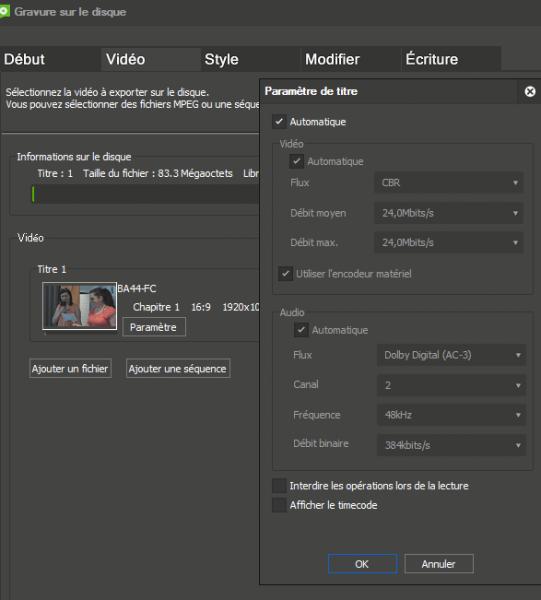Open the Débit max. dropdown
Screen dimensions: 541x600
449,242
